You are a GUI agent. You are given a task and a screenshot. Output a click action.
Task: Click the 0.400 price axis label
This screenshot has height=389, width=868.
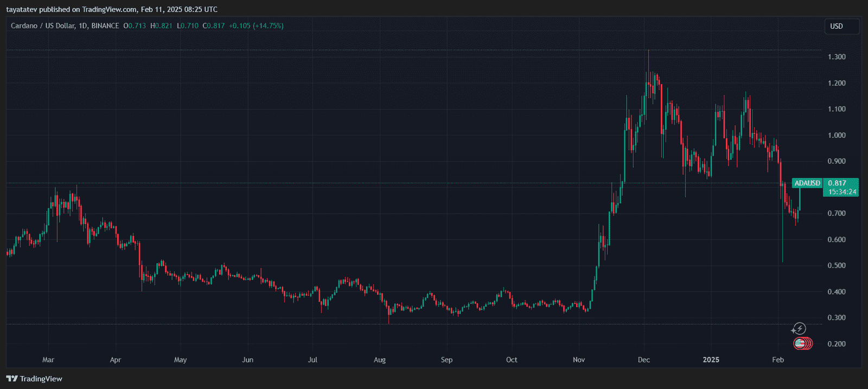pos(837,291)
